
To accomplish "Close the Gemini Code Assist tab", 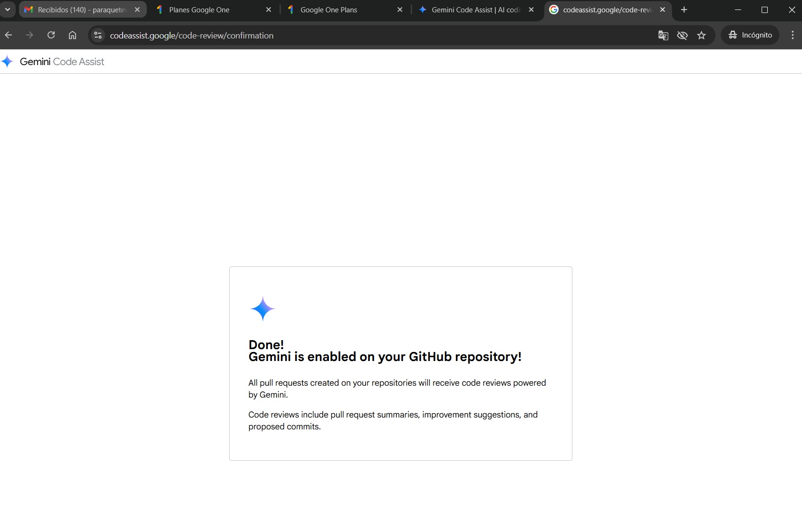I will tap(531, 10).
